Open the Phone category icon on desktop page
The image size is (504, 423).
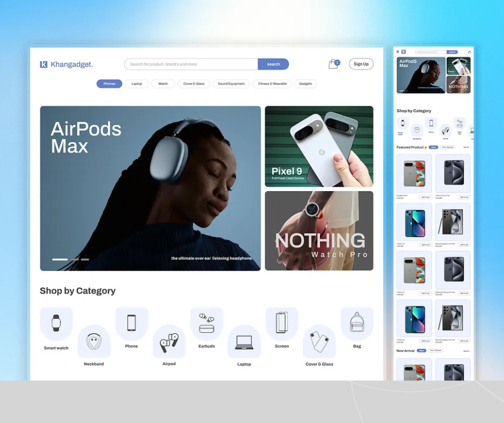click(x=131, y=324)
